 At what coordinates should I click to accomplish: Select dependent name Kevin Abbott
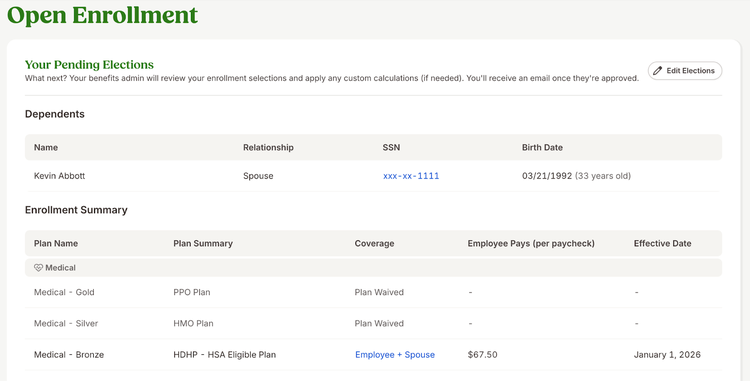59,176
